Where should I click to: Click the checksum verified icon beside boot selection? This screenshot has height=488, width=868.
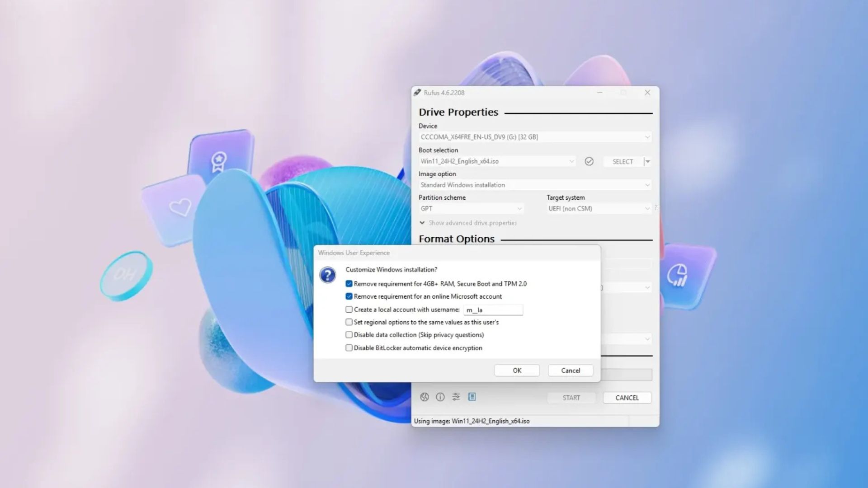click(x=589, y=161)
